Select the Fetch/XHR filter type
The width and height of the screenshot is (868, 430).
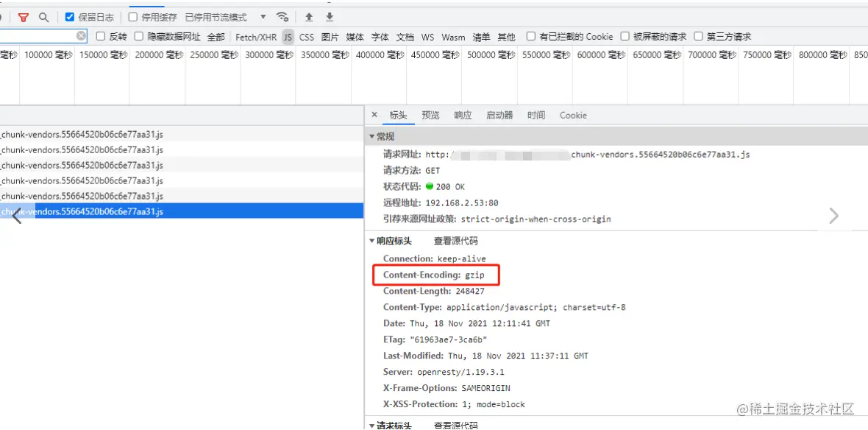coord(256,37)
